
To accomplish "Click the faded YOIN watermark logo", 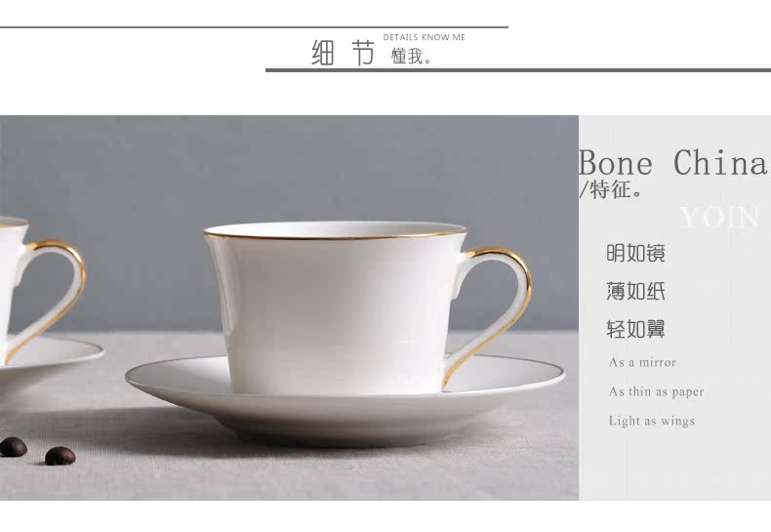I will [x=719, y=217].
